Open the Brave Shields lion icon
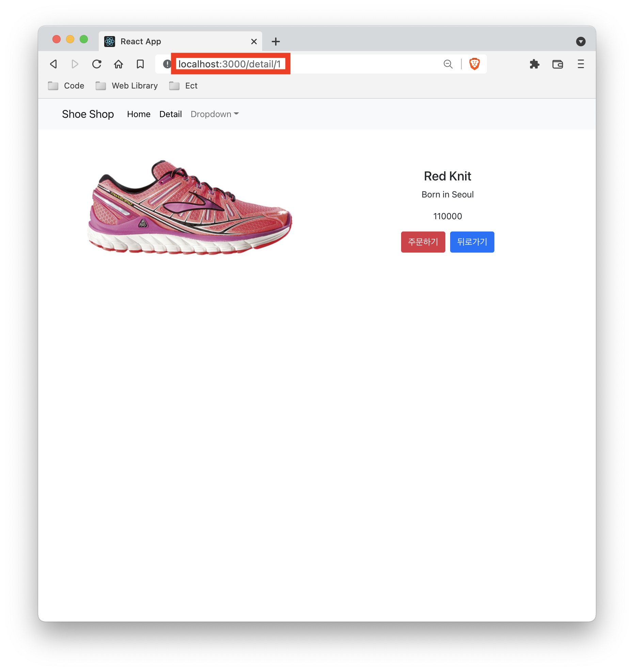634x672 pixels. point(474,64)
